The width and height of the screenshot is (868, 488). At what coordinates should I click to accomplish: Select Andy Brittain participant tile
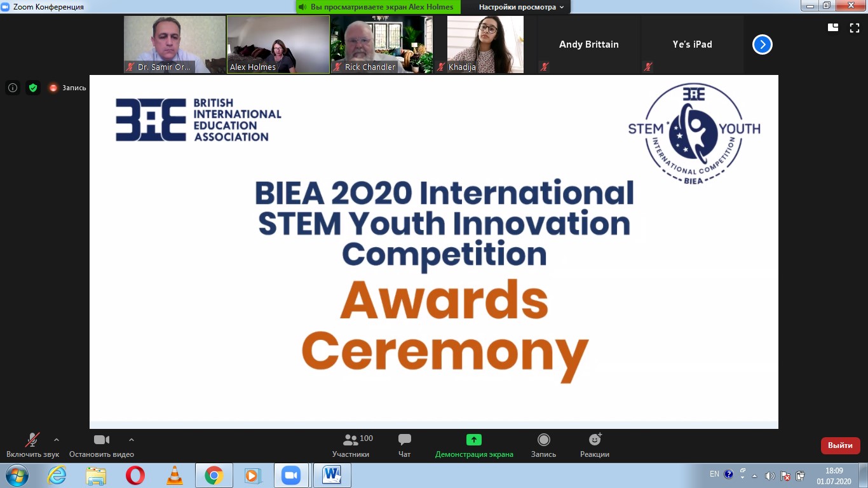pos(589,44)
